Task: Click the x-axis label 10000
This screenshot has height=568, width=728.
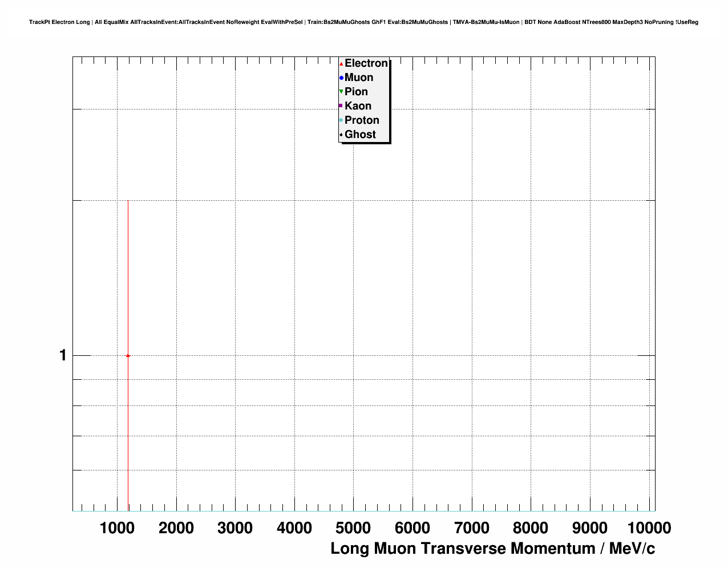Action: tap(649, 528)
